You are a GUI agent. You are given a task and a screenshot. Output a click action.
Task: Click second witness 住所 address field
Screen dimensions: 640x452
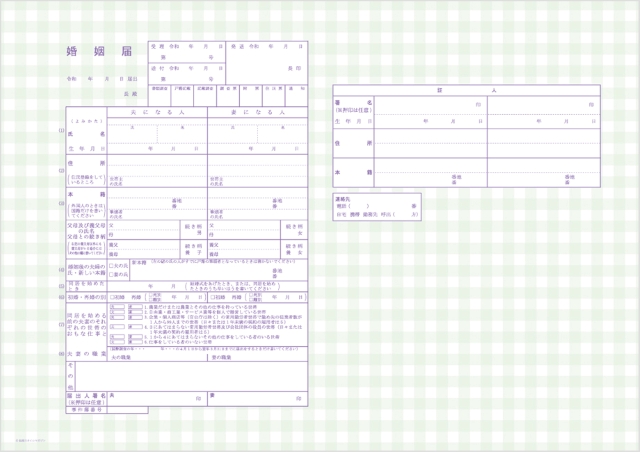point(544,143)
